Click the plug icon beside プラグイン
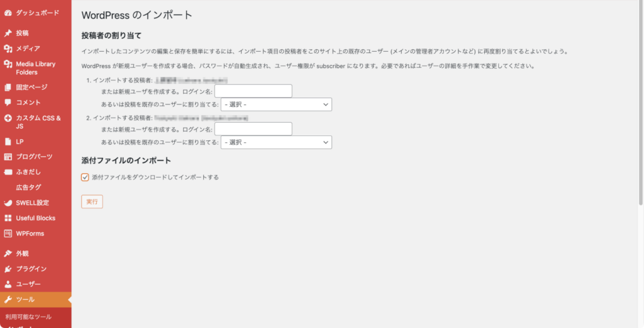The width and height of the screenshot is (644, 328). click(8, 269)
